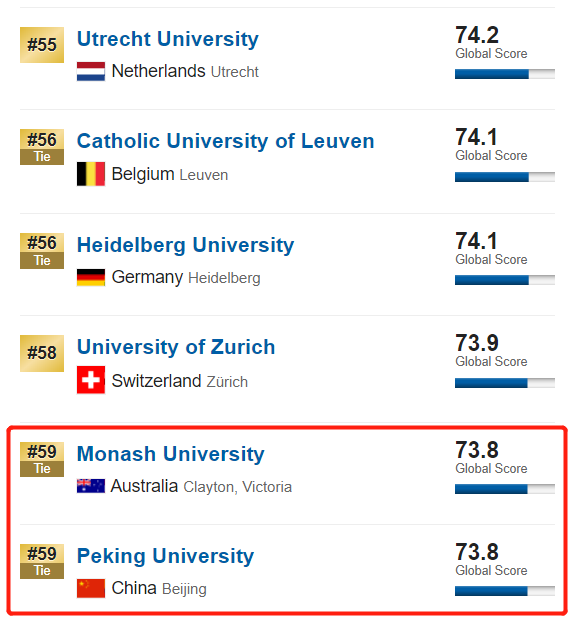572x624 pixels.
Task: Open the Monash University link
Action: click(170, 454)
